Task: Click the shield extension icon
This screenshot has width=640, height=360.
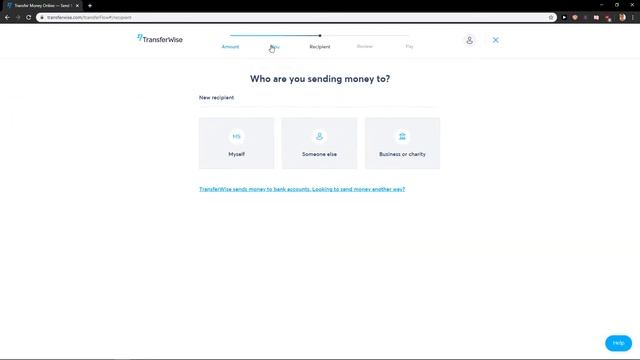Action: tap(575, 18)
